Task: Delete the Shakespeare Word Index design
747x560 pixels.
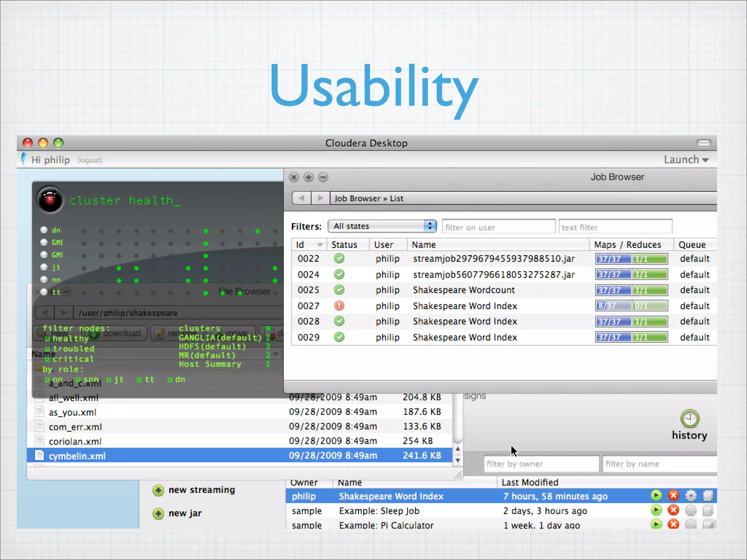Action: (673, 495)
